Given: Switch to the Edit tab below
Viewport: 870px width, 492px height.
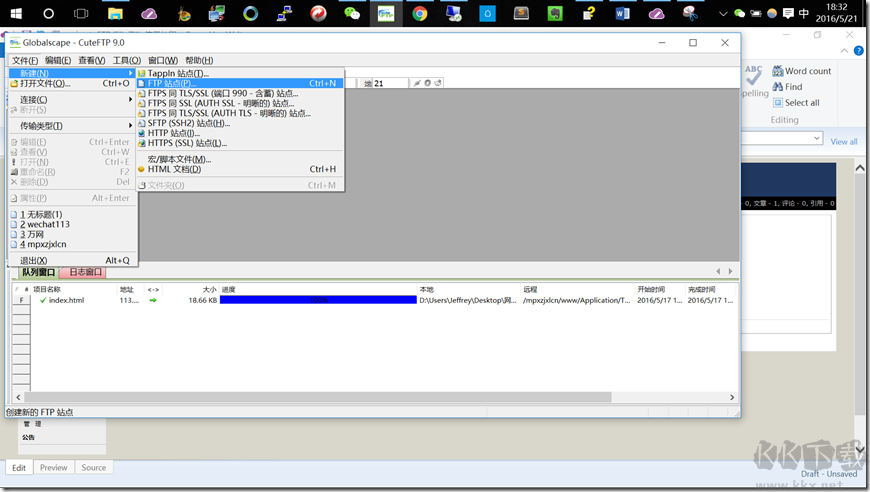Looking at the screenshot, I should point(19,468).
